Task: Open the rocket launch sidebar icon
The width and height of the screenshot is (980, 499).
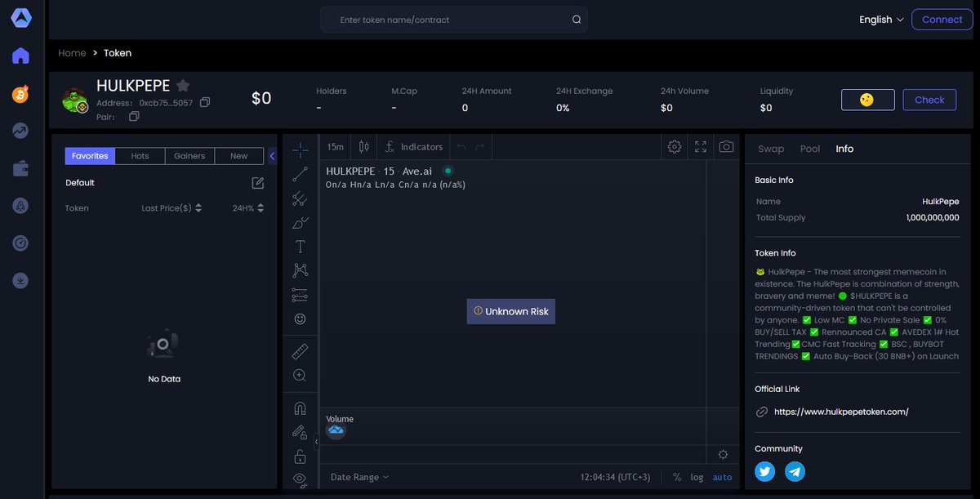Action: (x=20, y=206)
